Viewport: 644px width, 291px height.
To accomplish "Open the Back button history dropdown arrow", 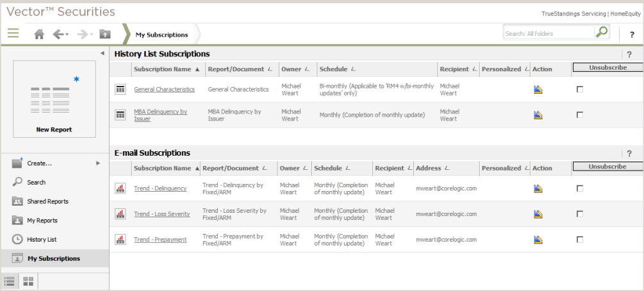I will click(x=67, y=35).
